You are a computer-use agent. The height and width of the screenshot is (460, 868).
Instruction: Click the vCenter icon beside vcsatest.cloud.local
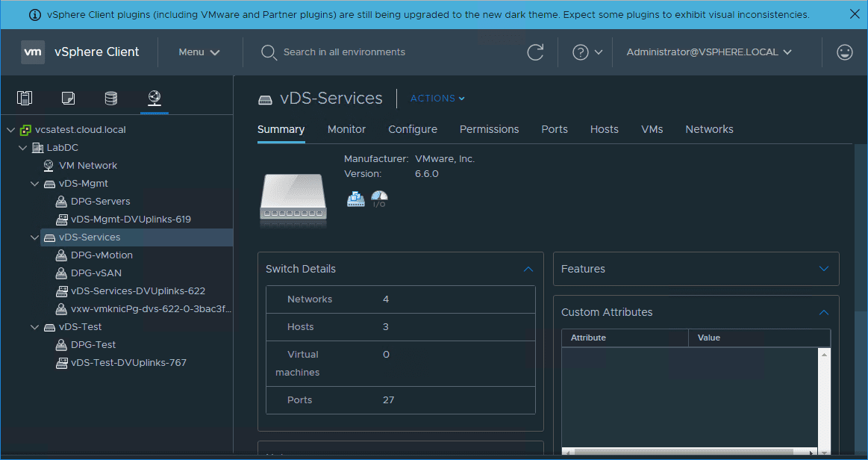25,130
